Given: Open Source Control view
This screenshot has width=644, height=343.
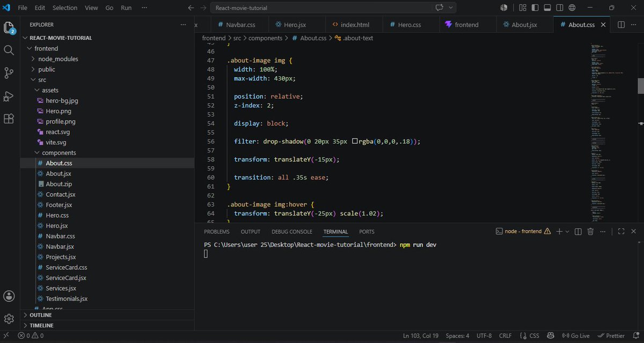Looking at the screenshot, I should (x=9, y=73).
